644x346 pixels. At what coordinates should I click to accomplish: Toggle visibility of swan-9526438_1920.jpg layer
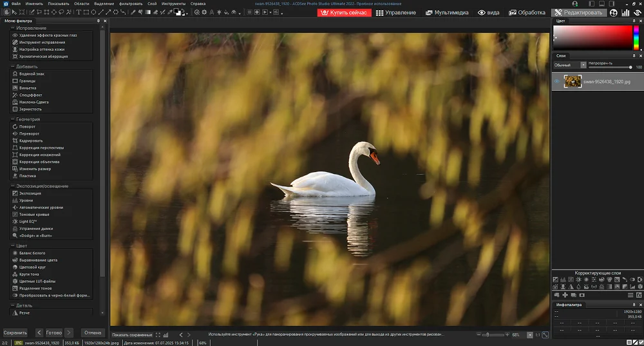[557, 81]
